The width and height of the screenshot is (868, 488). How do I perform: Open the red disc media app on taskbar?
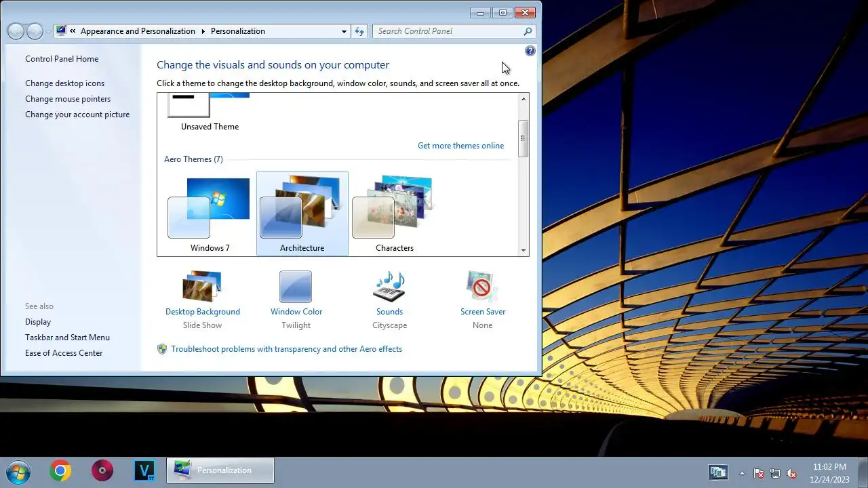pos(102,470)
